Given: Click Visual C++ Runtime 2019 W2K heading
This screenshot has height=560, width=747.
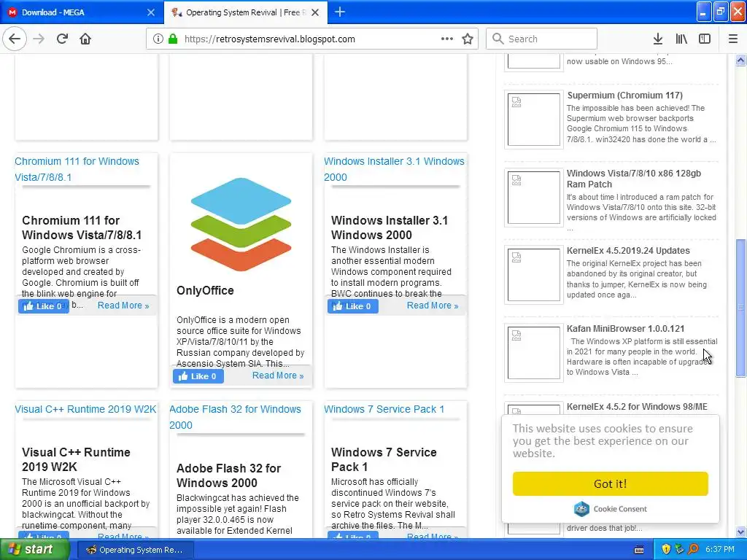Looking at the screenshot, I should pyautogui.click(x=76, y=459).
